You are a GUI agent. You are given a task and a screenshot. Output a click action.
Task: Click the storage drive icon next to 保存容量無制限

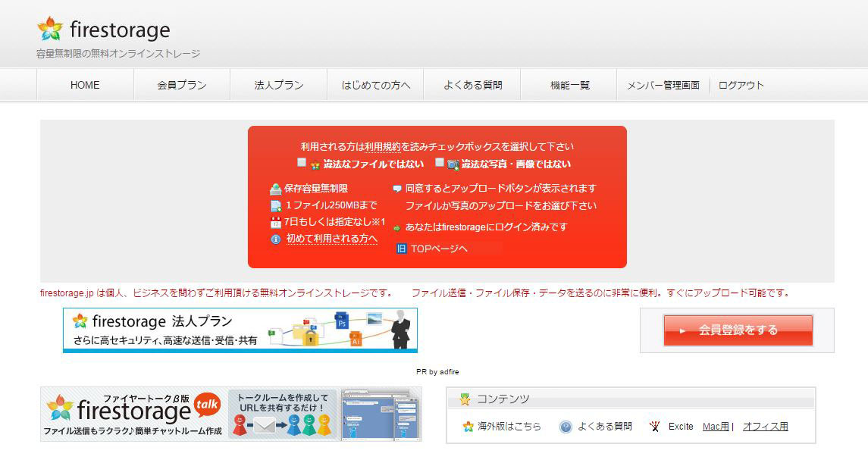tap(276, 189)
